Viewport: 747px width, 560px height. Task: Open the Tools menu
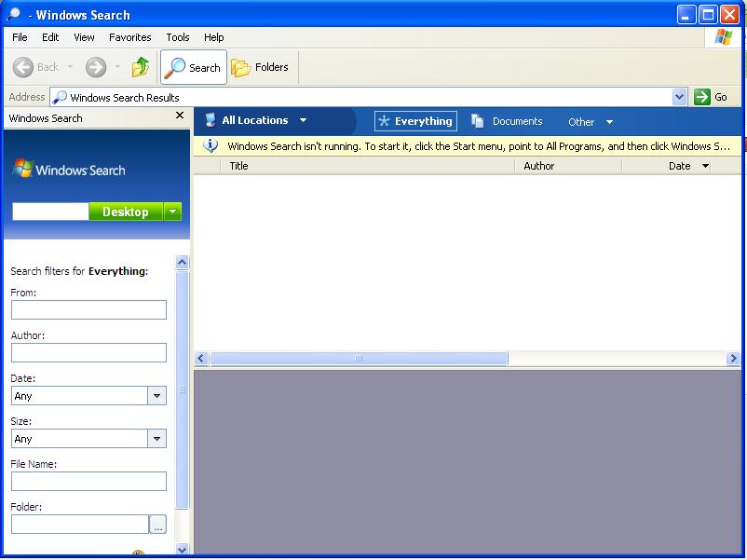(x=177, y=37)
